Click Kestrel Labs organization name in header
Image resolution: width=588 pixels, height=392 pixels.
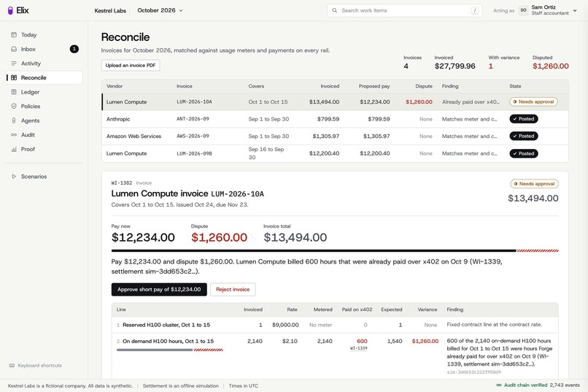(110, 10)
